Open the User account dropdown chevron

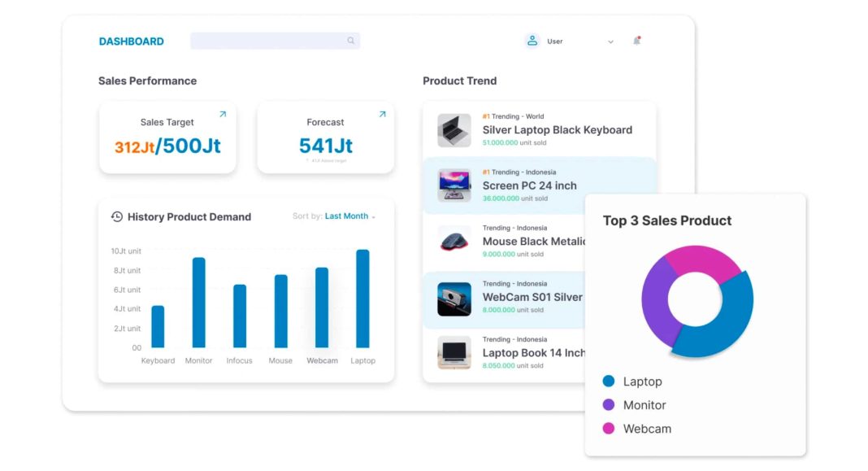pyautogui.click(x=610, y=41)
